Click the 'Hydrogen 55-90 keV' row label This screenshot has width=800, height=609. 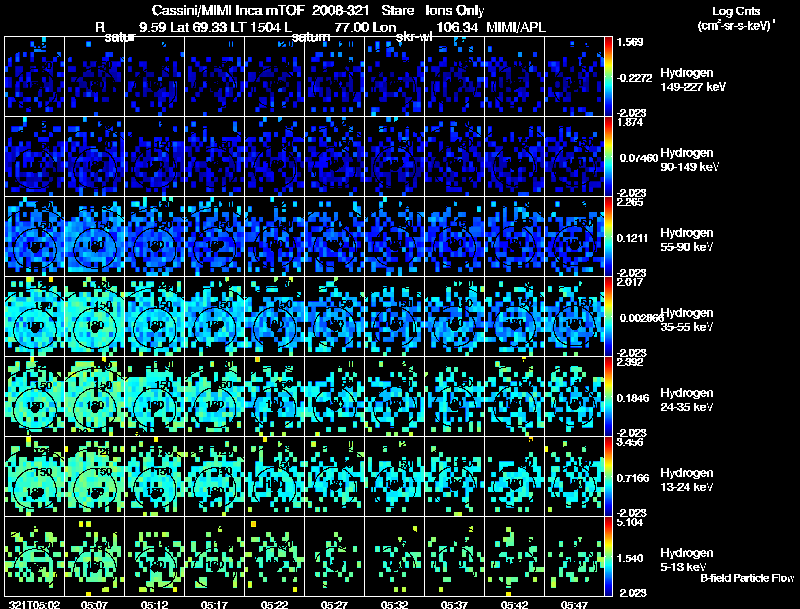tap(687, 240)
